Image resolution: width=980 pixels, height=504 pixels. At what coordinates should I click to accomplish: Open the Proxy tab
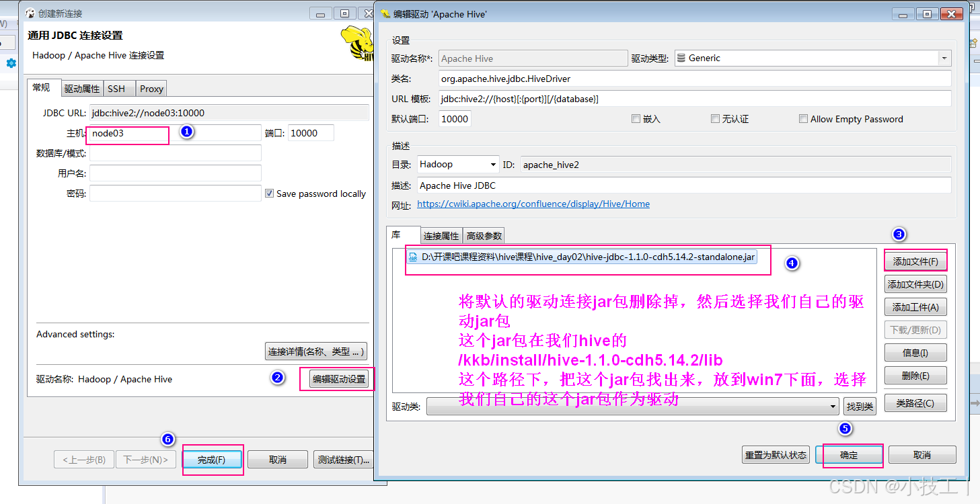[x=151, y=89]
